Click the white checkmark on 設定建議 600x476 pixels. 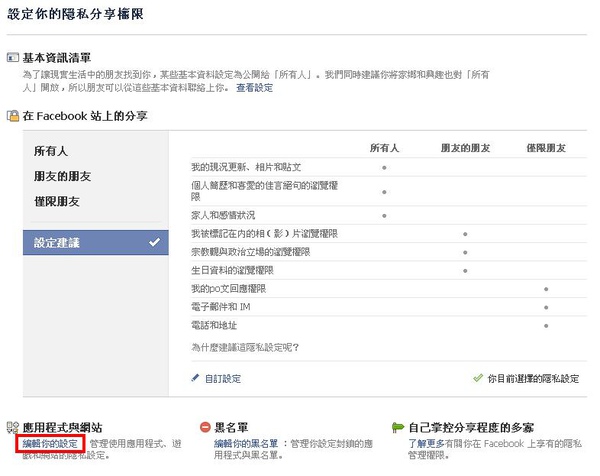click(154, 242)
